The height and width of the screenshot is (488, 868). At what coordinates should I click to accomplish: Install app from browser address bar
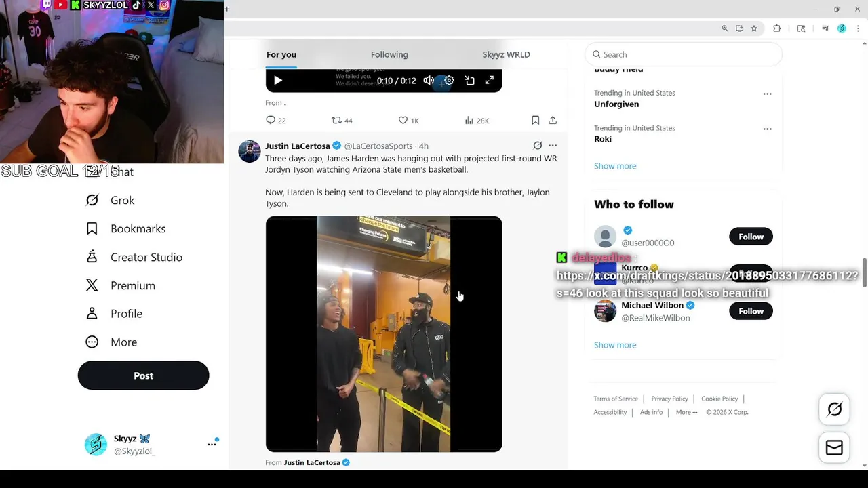click(x=739, y=28)
